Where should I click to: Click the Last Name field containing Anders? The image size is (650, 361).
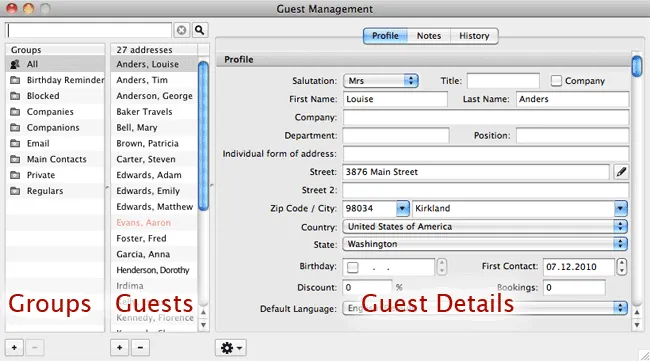coord(572,99)
